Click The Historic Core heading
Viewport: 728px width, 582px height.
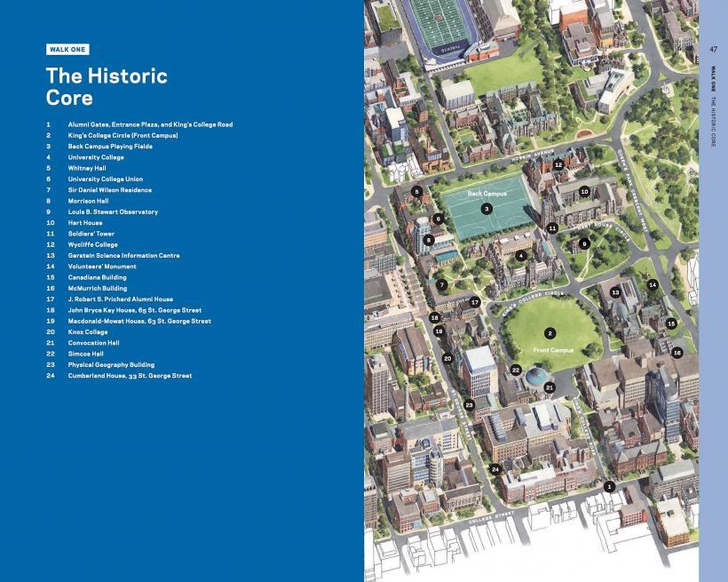[x=107, y=87]
